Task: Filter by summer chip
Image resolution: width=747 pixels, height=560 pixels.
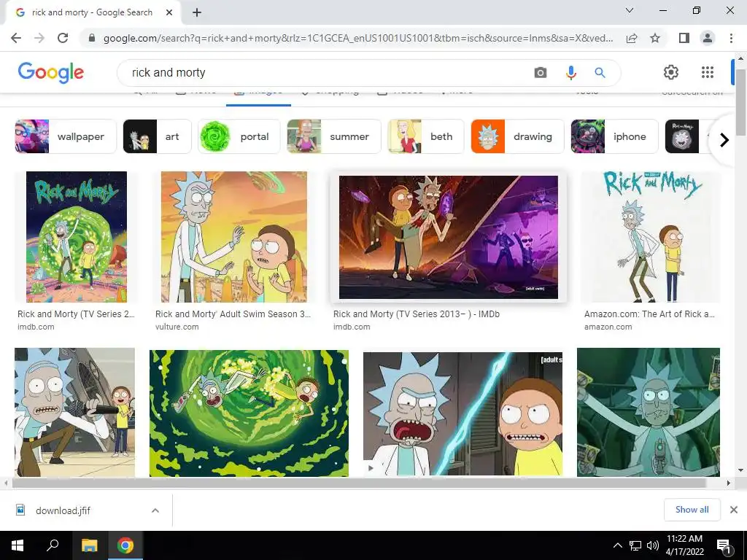Action: click(x=333, y=136)
